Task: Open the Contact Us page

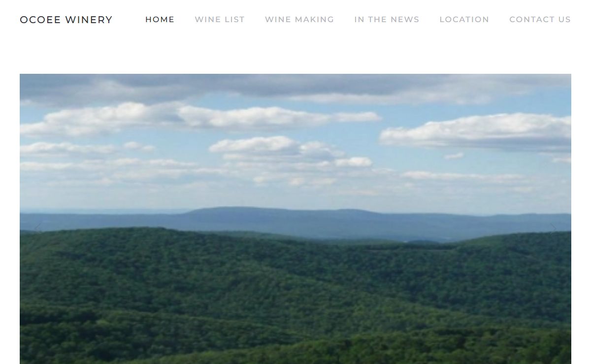Action: click(x=540, y=20)
